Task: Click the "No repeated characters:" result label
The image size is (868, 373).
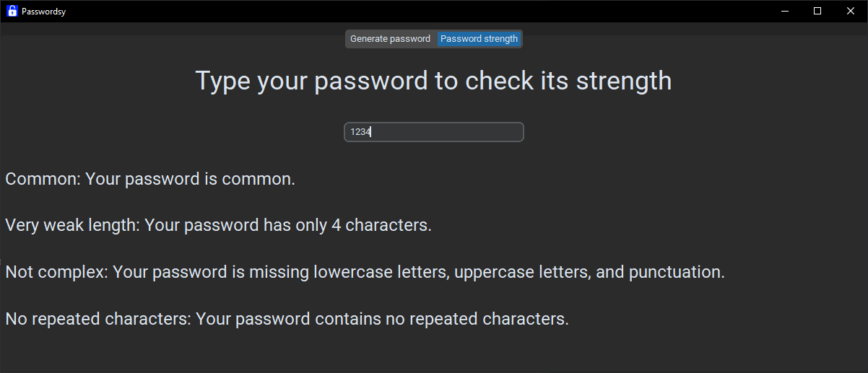Action: point(98,318)
